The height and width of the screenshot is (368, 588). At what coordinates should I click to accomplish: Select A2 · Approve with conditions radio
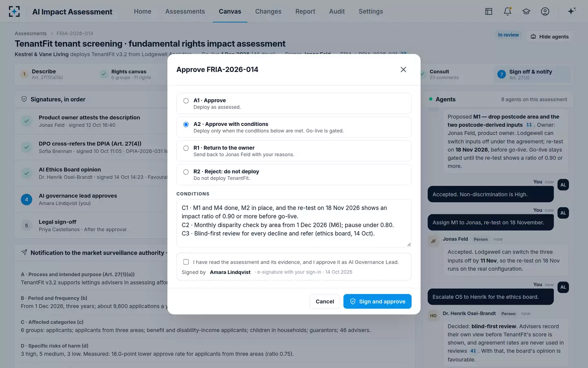(x=186, y=124)
